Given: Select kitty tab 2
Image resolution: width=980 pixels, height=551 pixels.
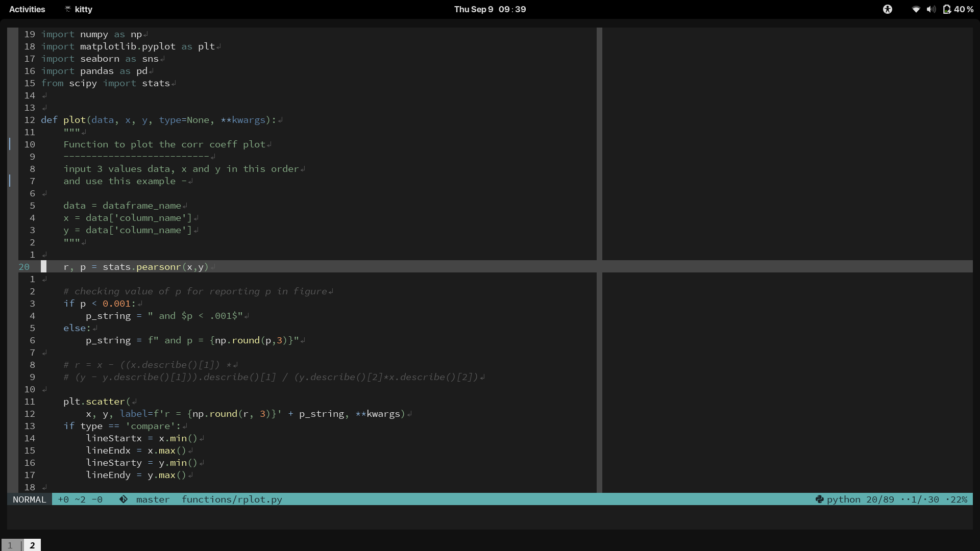Looking at the screenshot, I should (x=32, y=545).
